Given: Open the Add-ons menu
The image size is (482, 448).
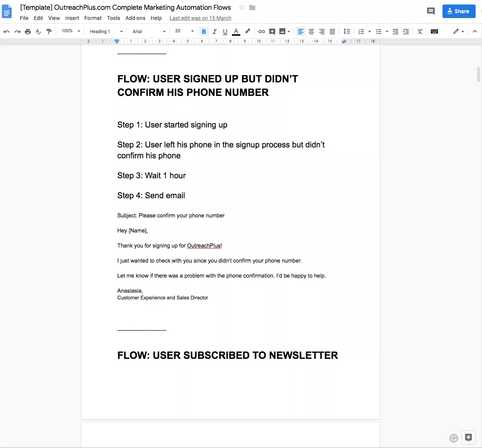Looking at the screenshot, I should click(135, 18).
